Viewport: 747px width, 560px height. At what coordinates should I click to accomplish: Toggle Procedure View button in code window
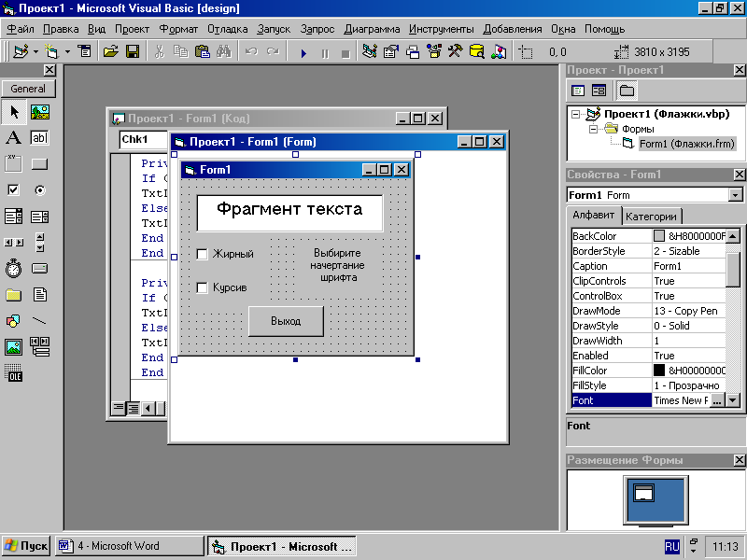click(119, 408)
